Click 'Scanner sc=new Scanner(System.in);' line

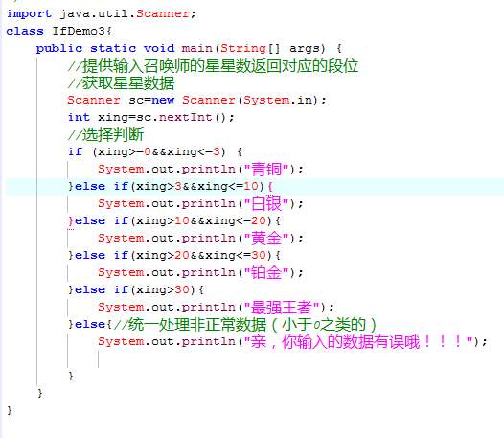[196, 100]
